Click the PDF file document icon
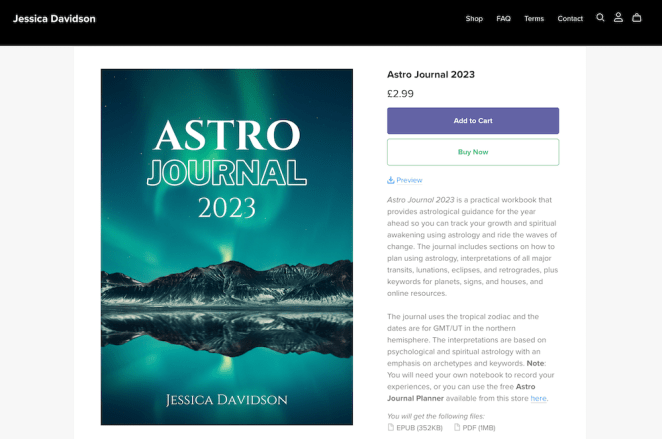Viewport: 662px width, 439px height. click(x=457, y=428)
